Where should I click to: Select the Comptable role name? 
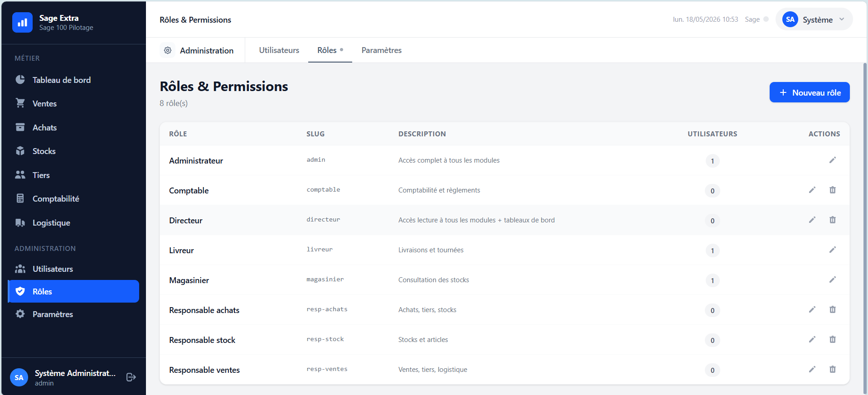189,191
